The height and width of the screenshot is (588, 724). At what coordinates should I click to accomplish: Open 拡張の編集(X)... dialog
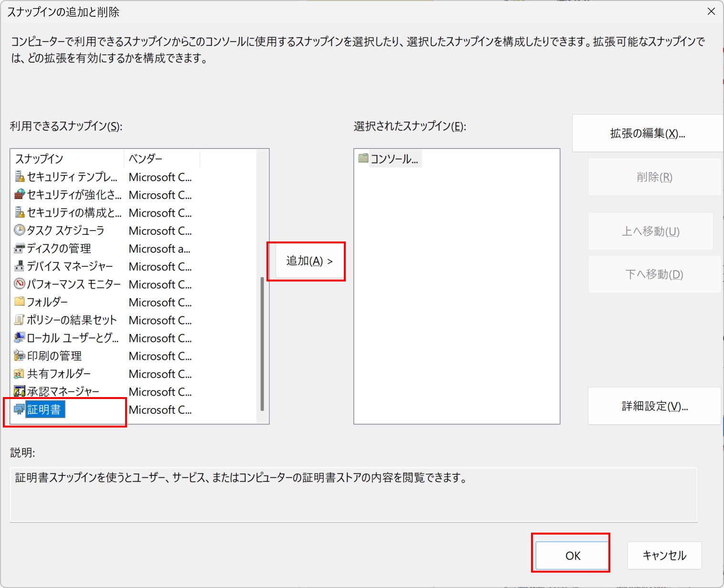click(647, 134)
